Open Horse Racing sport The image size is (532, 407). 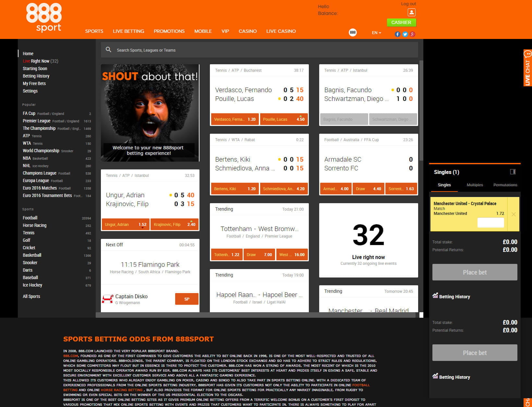click(x=57, y=225)
